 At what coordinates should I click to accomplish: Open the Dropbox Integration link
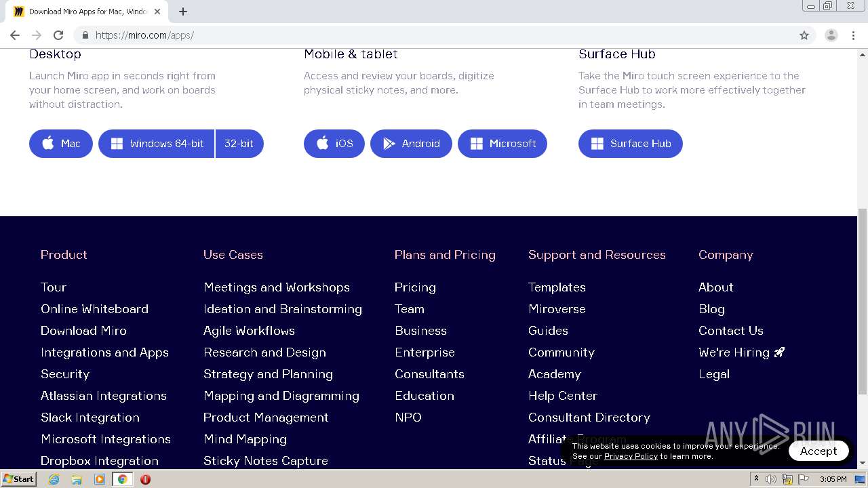tap(100, 461)
